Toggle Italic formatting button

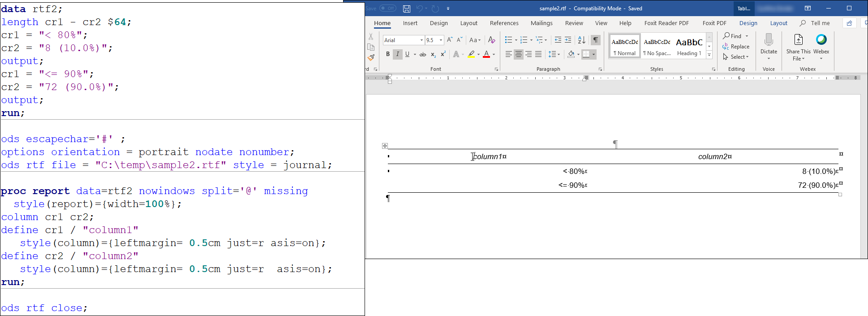(x=397, y=54)
